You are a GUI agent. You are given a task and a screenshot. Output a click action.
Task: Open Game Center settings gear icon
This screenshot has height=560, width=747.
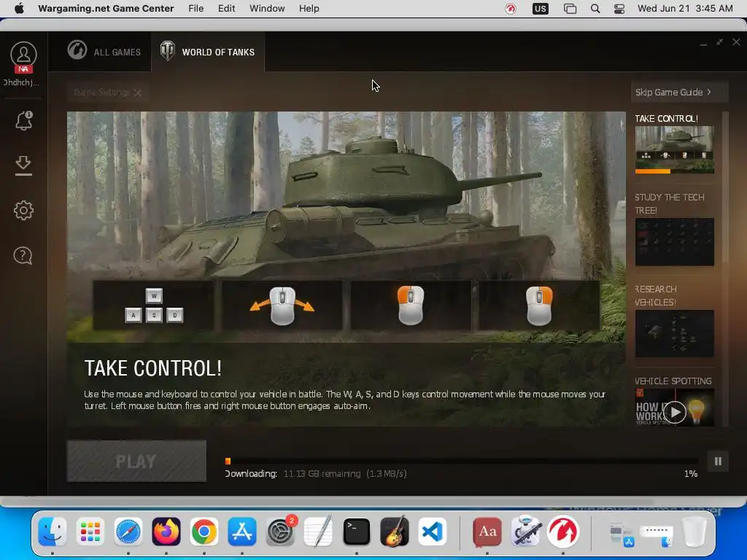point(23,210)
